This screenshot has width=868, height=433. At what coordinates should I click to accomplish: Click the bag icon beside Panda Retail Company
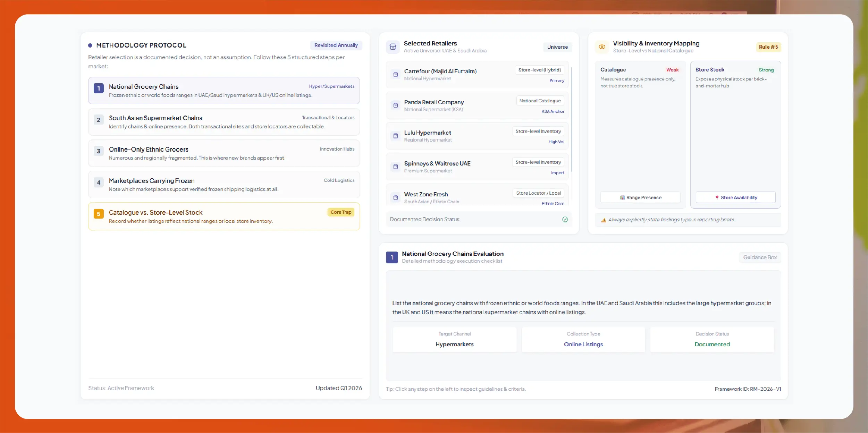395,105
